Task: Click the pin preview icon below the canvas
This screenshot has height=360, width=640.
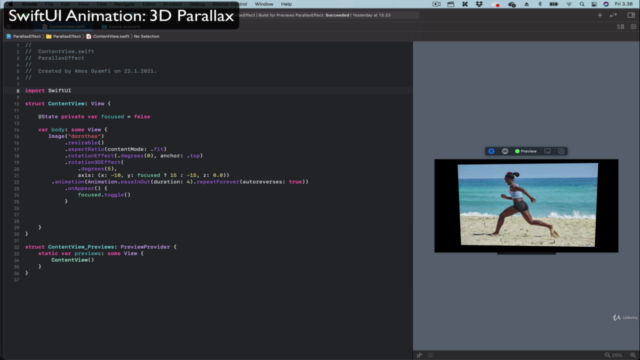Action: tap(419, 355)
